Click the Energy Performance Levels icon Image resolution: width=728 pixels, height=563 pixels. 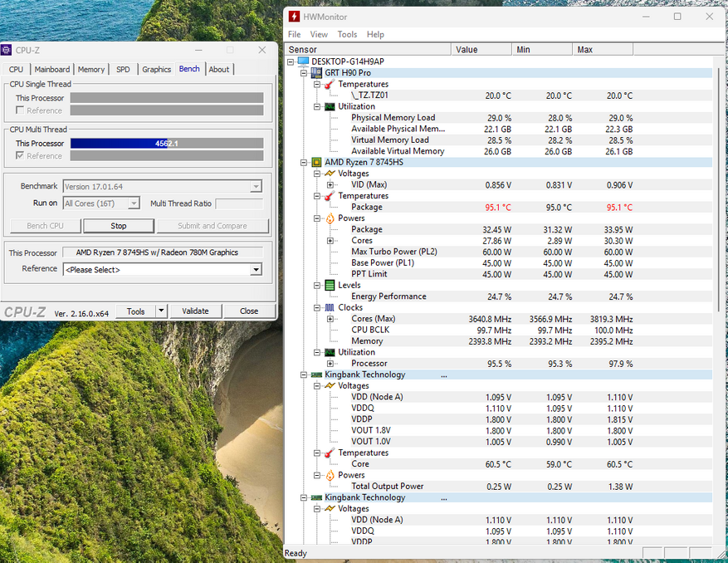pos(330,285)
